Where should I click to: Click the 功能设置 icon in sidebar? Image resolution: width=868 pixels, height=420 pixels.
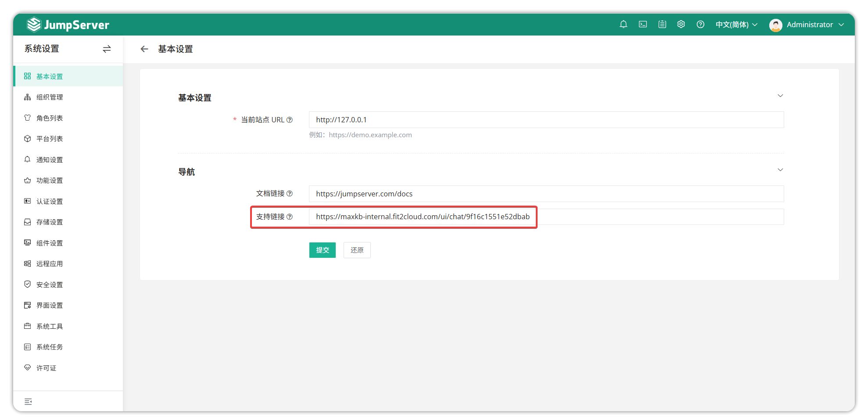(x=28, y=180)
